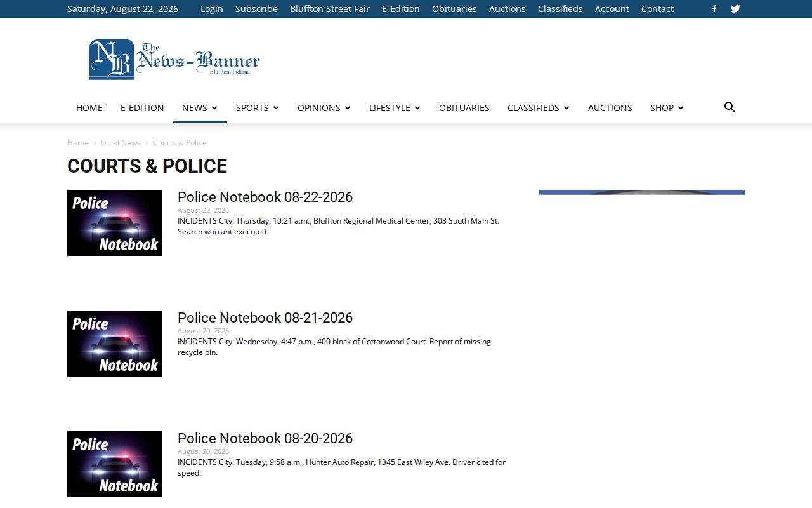
Task: Open Police Notebook 08-20-2026 headline
Action: (x=265, y=438)
